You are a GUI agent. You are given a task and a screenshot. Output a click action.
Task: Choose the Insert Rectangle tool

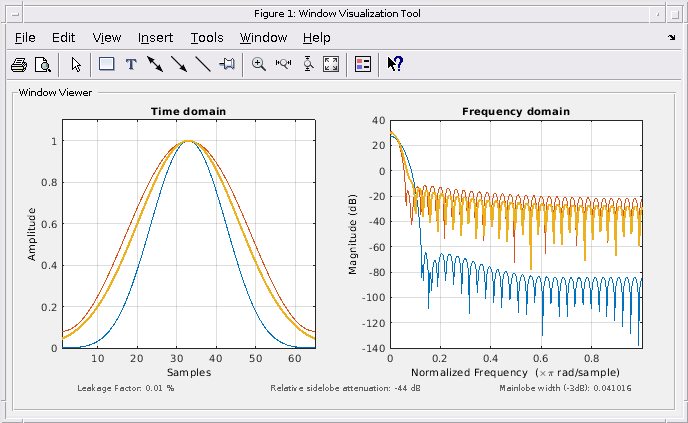click(x=107, y=64)
